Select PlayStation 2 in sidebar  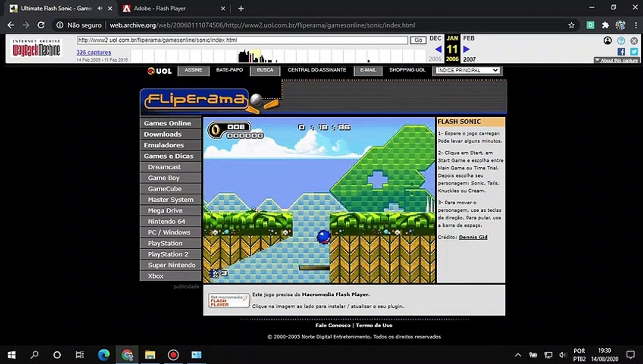170,254
